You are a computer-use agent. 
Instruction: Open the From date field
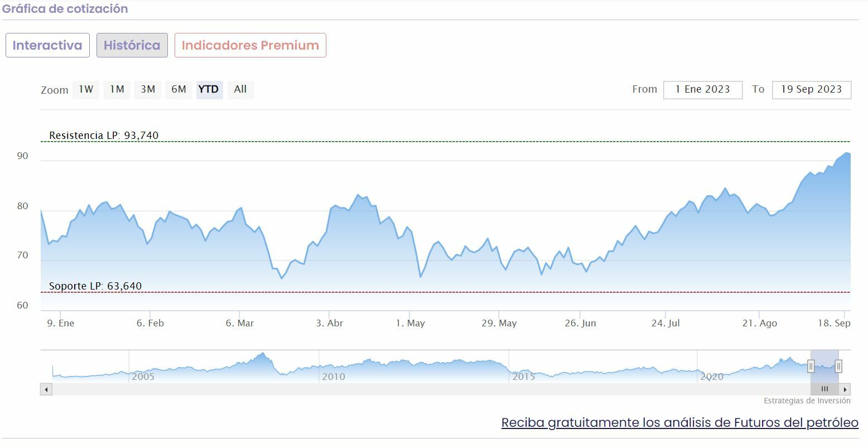(x=702, y=89)
